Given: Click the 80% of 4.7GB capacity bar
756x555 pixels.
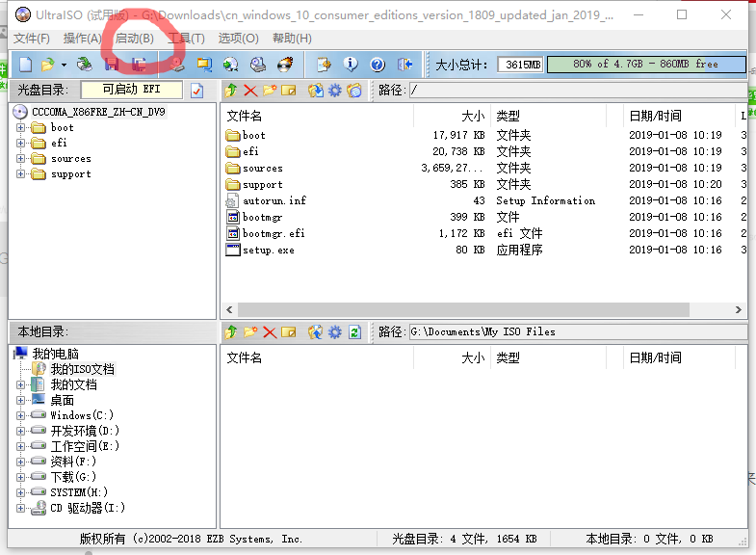Looking at the screenshot, I should 646,65.
